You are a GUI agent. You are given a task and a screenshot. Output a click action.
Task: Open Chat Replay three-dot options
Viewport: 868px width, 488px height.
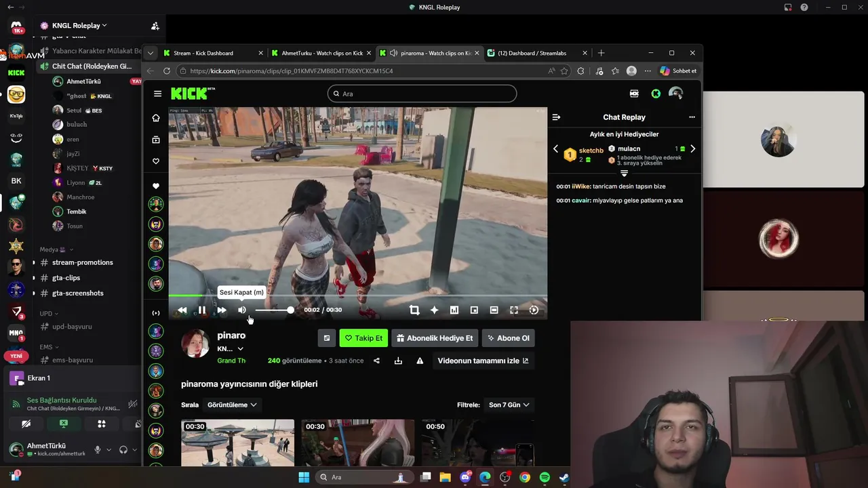692,117
